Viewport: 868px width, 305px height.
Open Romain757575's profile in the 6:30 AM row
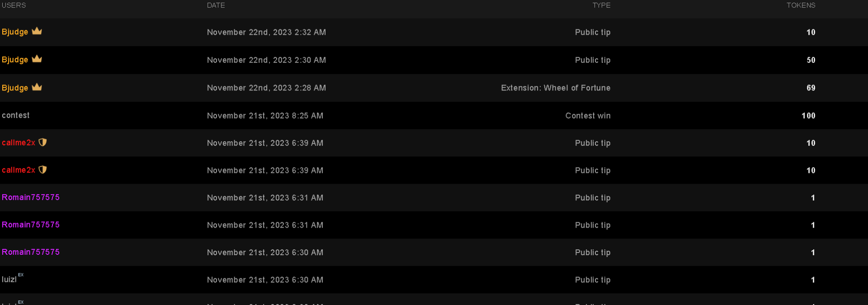pos(31,252)
